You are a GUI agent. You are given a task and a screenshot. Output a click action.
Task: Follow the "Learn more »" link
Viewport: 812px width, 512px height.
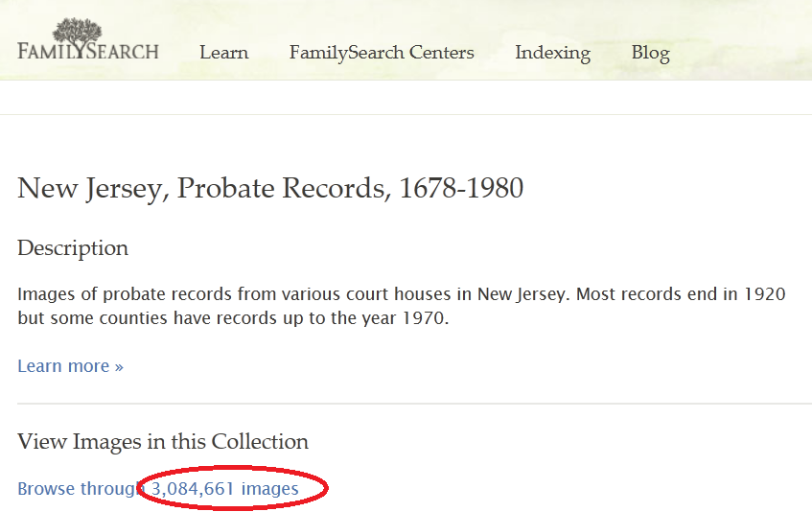pyautogui.click(x=70, y=365)
